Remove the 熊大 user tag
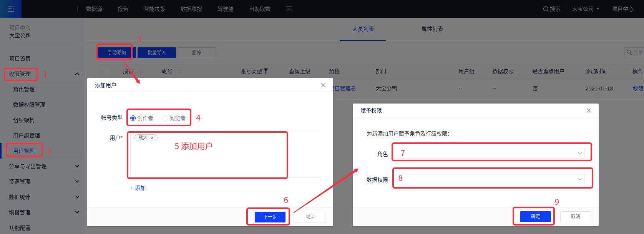Image resolution: width=644 pixels, height=234 pixels. (152, 138)
